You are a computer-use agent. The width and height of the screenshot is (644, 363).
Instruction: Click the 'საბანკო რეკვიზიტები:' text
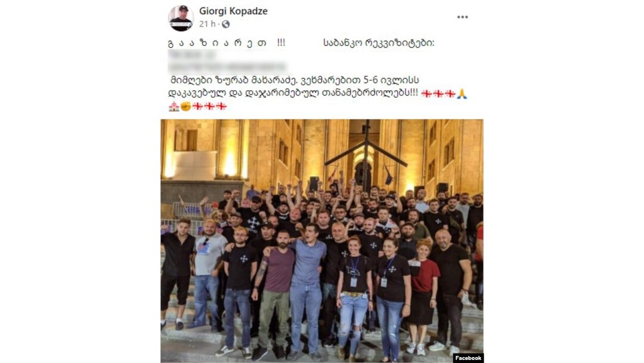point(379,43)
